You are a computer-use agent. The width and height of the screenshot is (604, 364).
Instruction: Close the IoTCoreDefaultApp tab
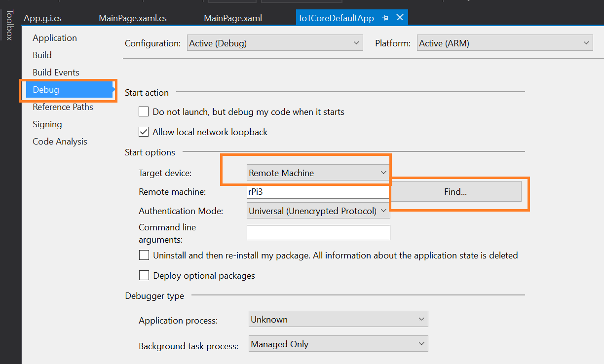pos(400,18)
